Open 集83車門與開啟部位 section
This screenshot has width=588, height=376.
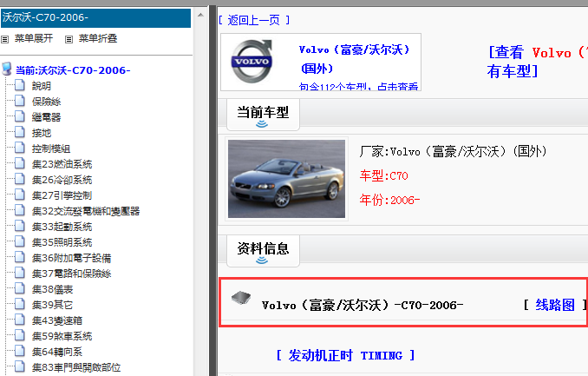[x=76, y=367]
